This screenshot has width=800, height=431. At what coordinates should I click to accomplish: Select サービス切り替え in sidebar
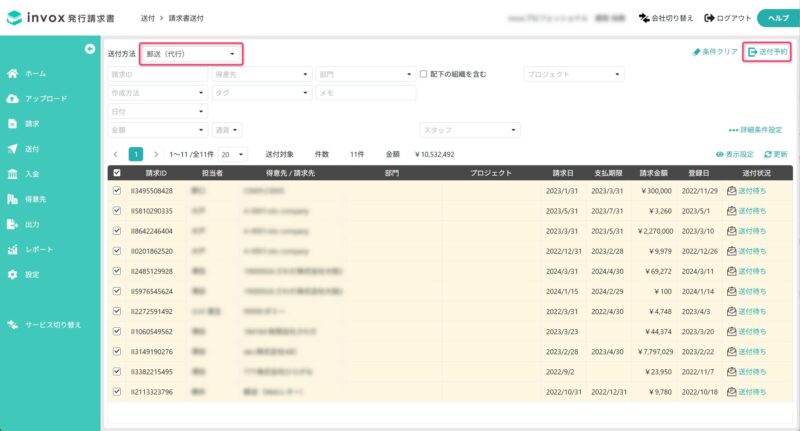pyautogui.click(x=44, y=325)
